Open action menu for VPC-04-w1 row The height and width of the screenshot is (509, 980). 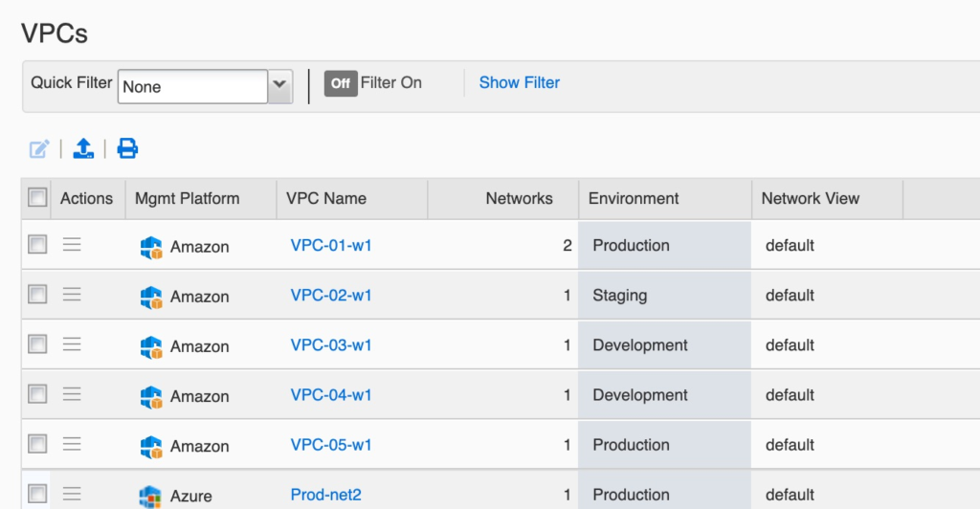click(72, 394)
